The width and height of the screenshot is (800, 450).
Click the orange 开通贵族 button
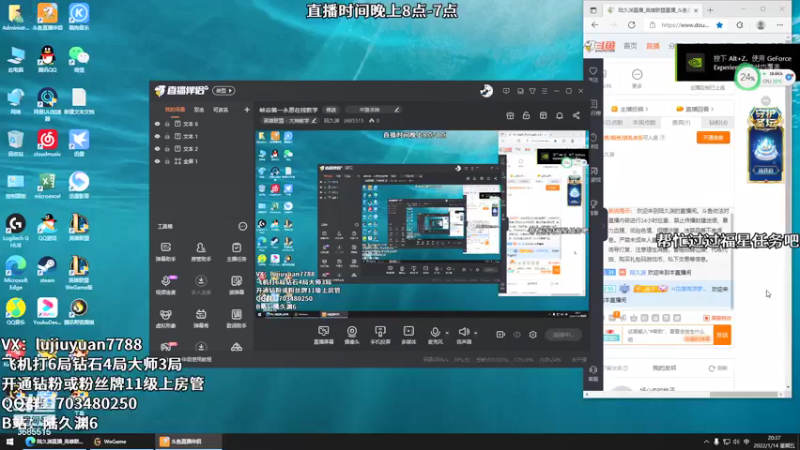point(713,138)
